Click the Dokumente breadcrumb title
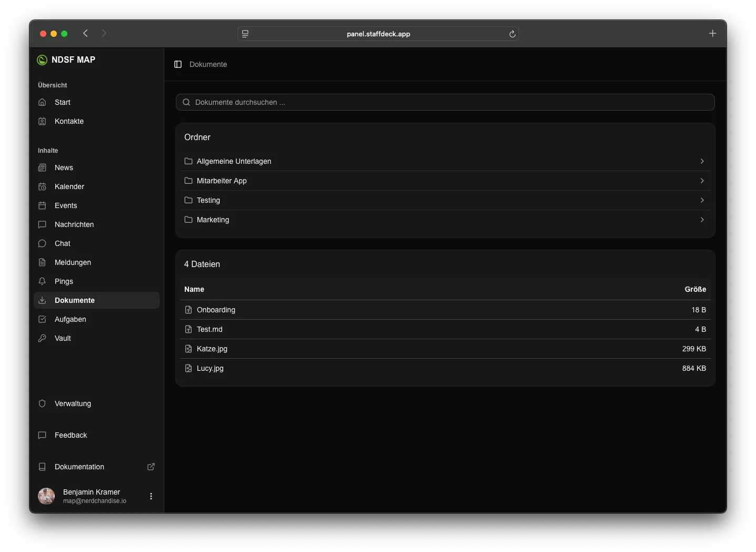 (208, 64)
